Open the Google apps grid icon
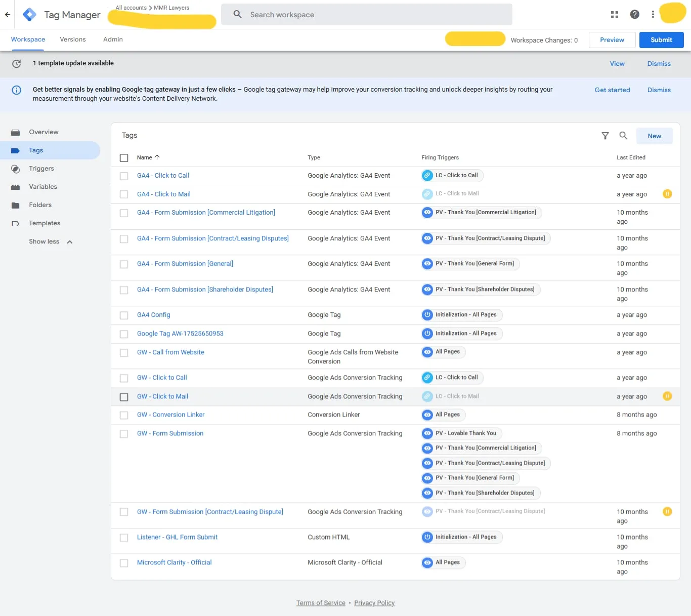This screenshot has width=691, height=616. point(615,15)
